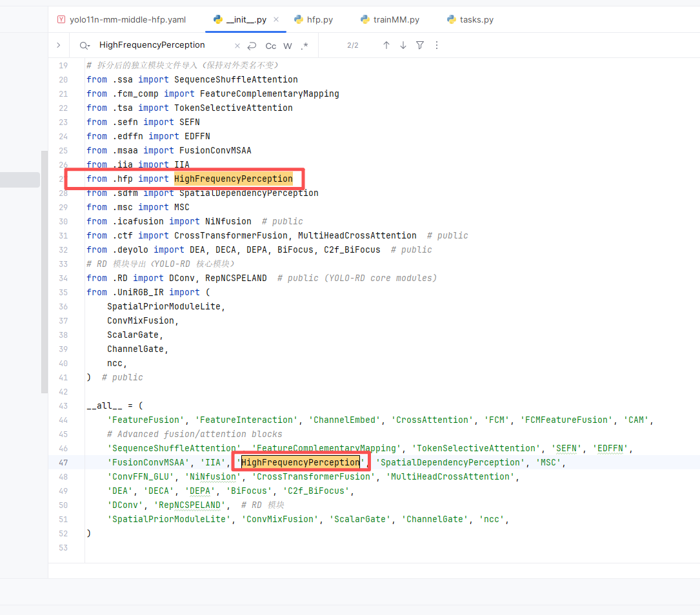The width and height of the screenshot is (700, 615).
Task: Click the Python icon on tasks.py tab
Action: click(452, 19)
